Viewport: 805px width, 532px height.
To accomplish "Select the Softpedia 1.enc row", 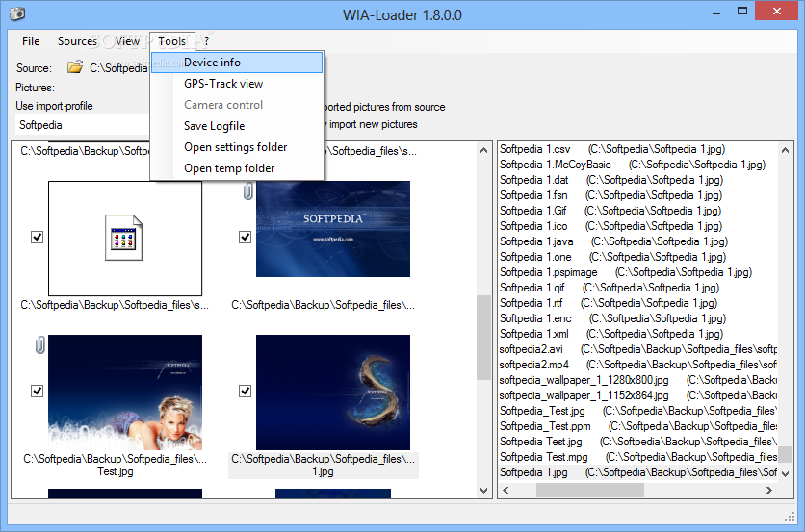I will pos(638,318).
